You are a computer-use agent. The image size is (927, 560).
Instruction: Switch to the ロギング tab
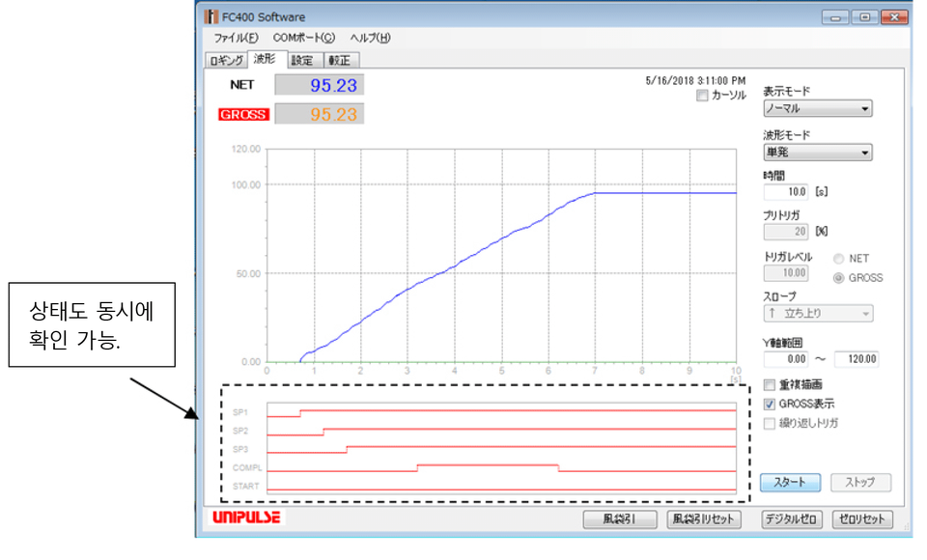[x=226, y=60]
